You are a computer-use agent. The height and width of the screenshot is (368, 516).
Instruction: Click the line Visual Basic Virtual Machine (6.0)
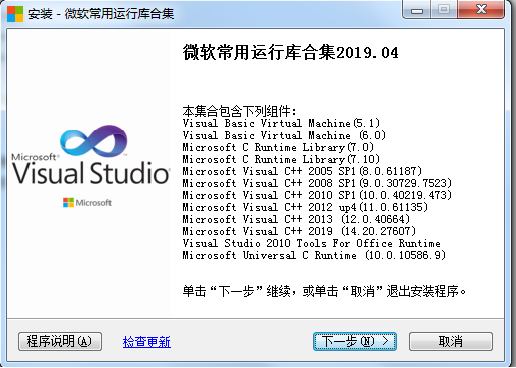pos(284,135)
